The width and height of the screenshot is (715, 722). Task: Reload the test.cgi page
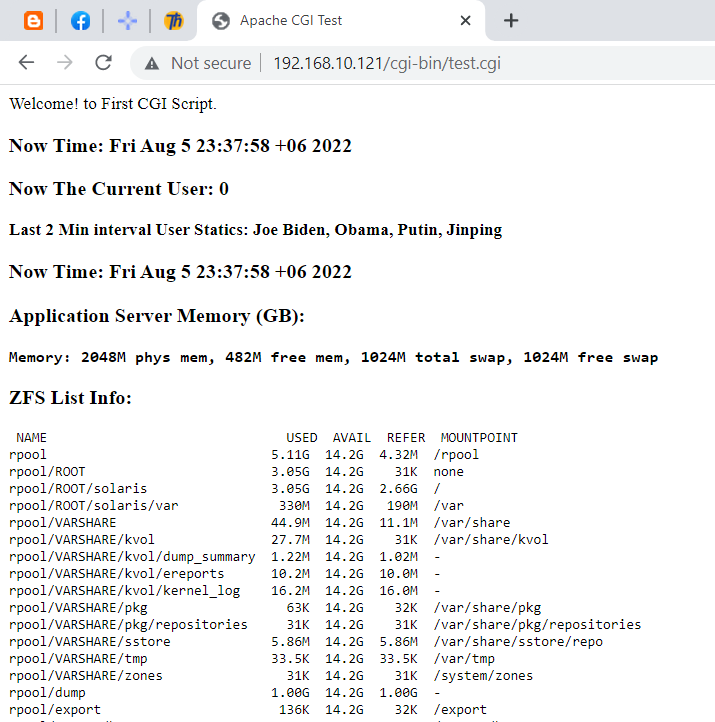(x=104, y=63)
